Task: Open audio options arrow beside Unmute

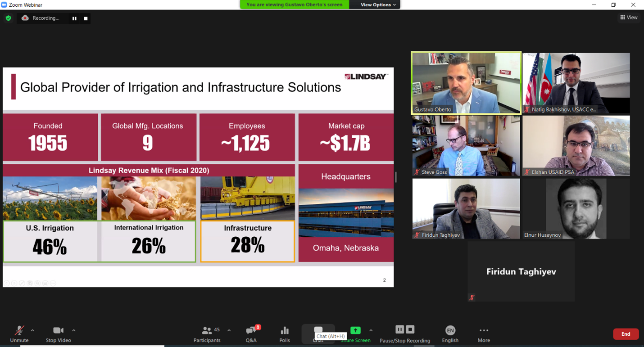Action: 32,330
